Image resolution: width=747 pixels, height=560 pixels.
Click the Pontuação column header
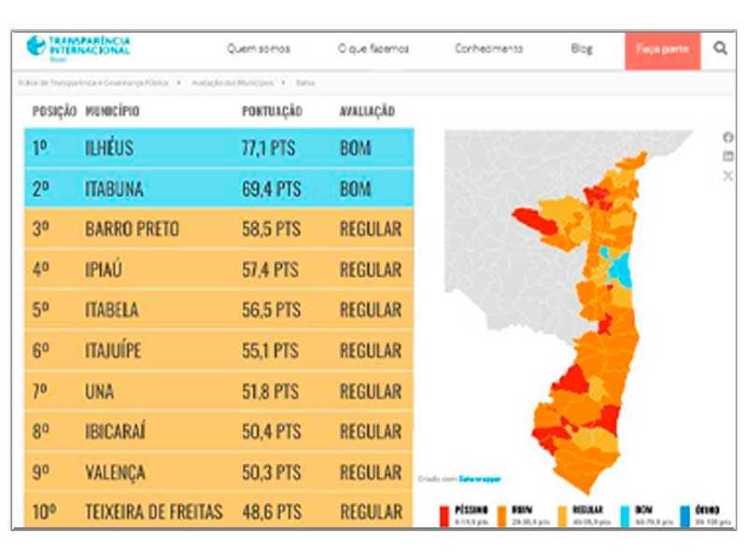pyautogui.click(x=272, y=111)
